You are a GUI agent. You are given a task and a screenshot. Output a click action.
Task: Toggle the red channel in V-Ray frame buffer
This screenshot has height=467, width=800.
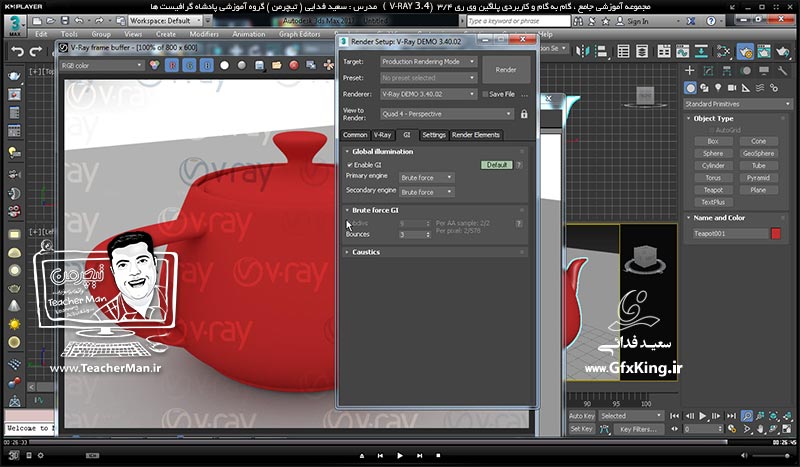(x=172, y=65)
